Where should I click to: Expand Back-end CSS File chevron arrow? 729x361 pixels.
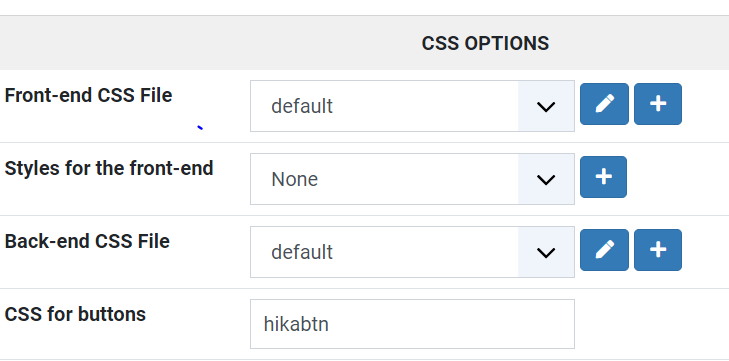[546, 252]
